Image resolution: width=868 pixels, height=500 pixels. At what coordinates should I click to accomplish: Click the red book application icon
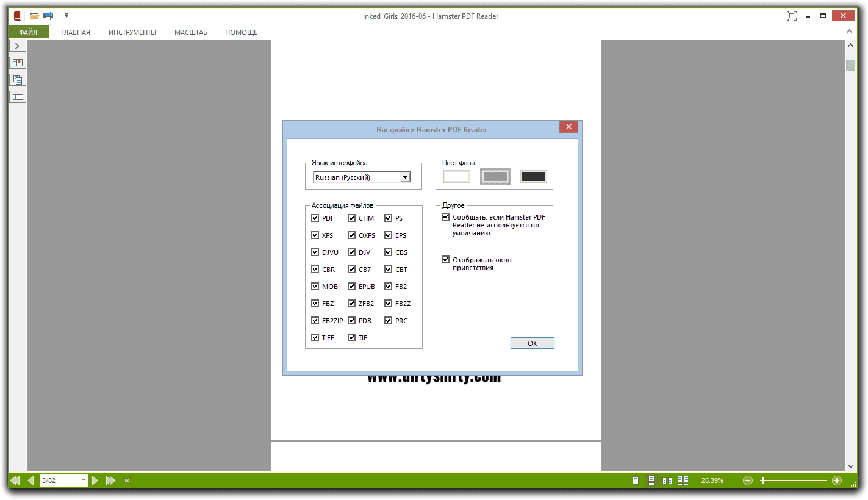pyautogui.click(x=18, y=16)
